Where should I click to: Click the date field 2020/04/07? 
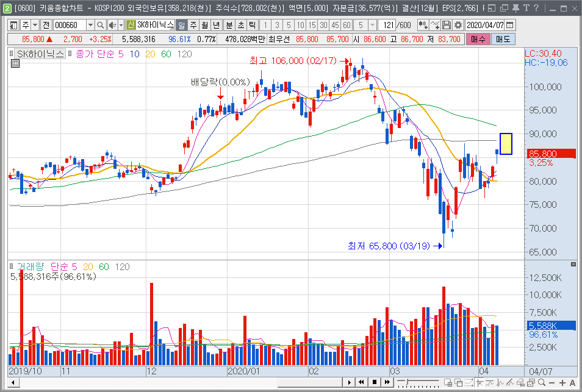click(485, 25)
